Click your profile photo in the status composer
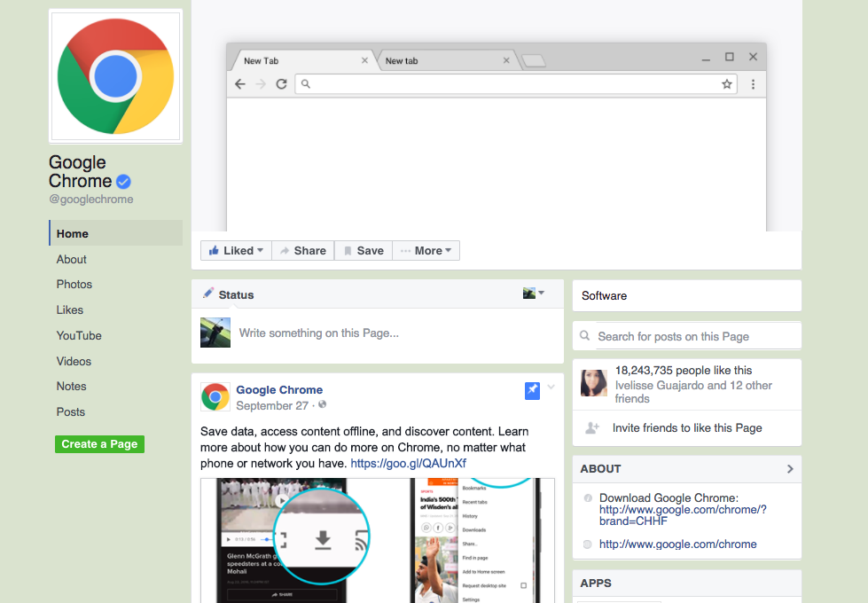This screenshot has width=868, height=603. tap(215, 333)
